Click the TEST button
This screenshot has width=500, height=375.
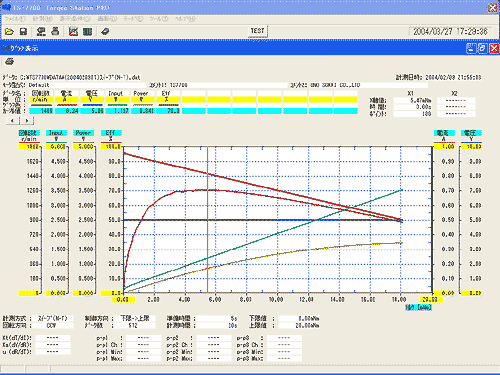point(257,31)
